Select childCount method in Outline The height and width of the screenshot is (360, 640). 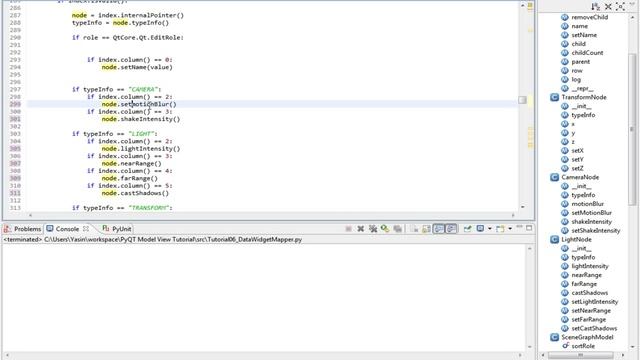[587, 53]
